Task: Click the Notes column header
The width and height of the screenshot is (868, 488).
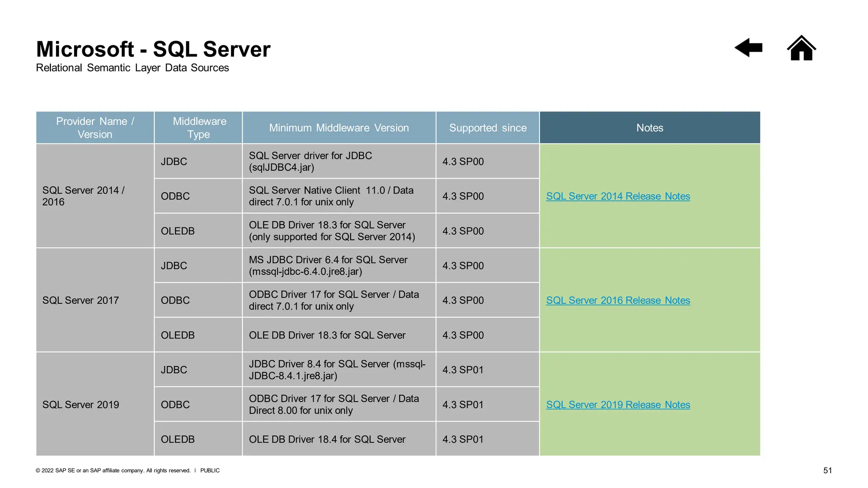Action: tap(649, 128)
